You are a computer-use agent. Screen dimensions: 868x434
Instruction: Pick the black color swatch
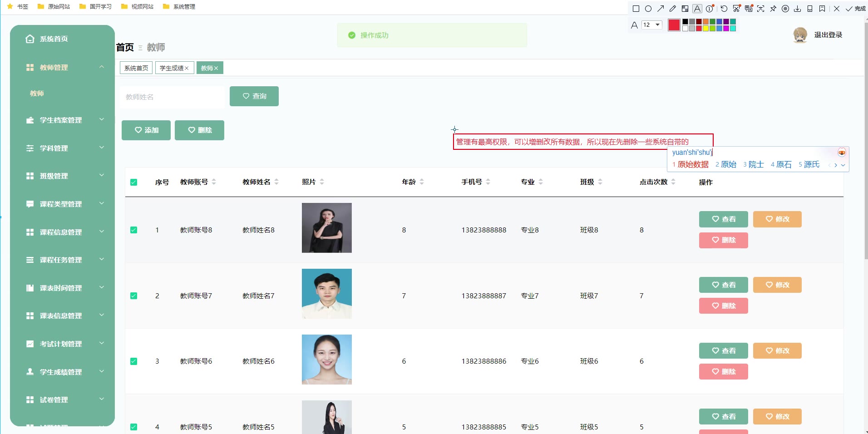click(685, 22)
